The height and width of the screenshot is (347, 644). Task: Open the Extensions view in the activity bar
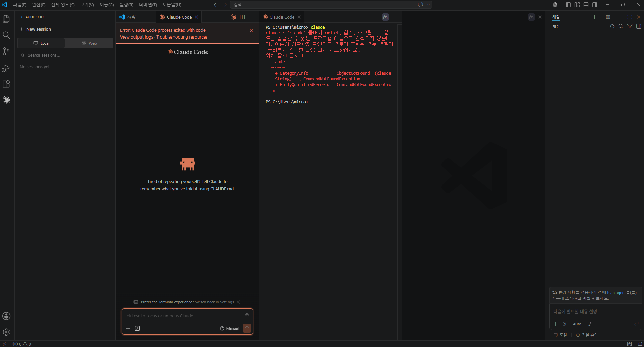click(x=6, y=84)
